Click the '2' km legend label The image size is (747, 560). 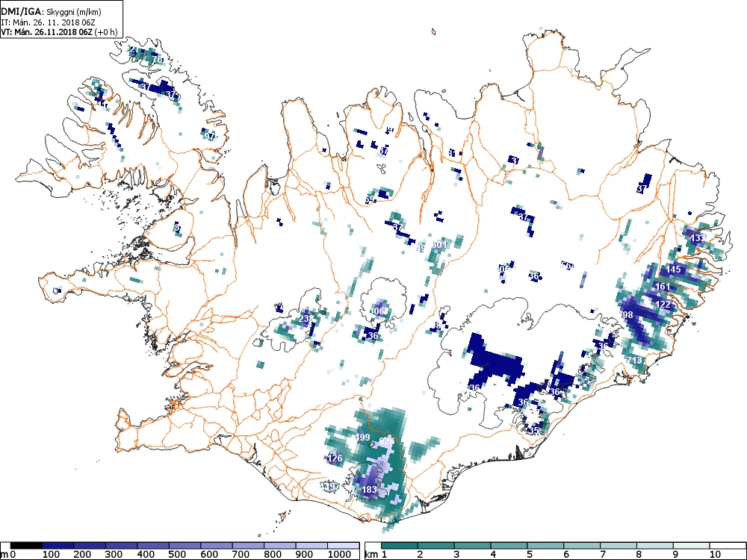point(420,554)
